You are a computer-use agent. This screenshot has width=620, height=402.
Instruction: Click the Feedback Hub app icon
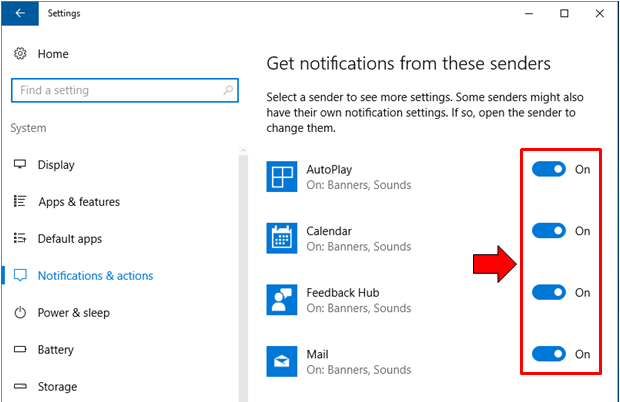pyautogui.click(x=283, y=300)
